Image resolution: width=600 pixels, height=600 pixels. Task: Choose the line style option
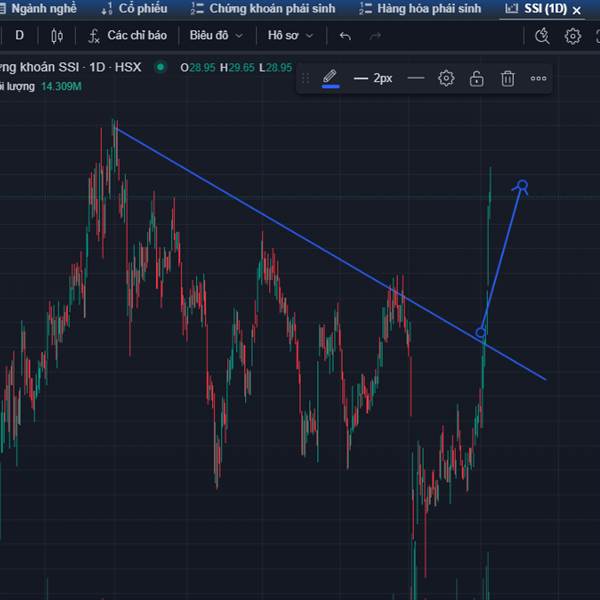tap(416, 78)
